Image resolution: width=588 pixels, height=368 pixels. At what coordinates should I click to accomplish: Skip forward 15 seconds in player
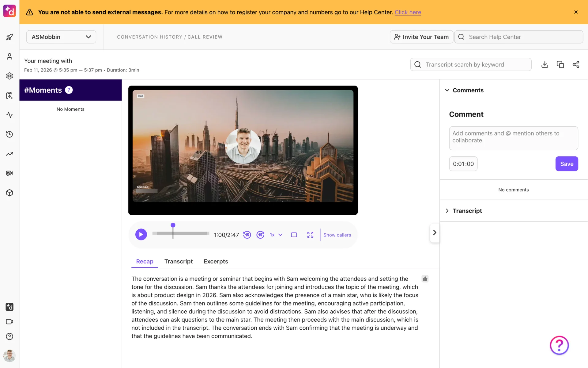tap(260, 235)
